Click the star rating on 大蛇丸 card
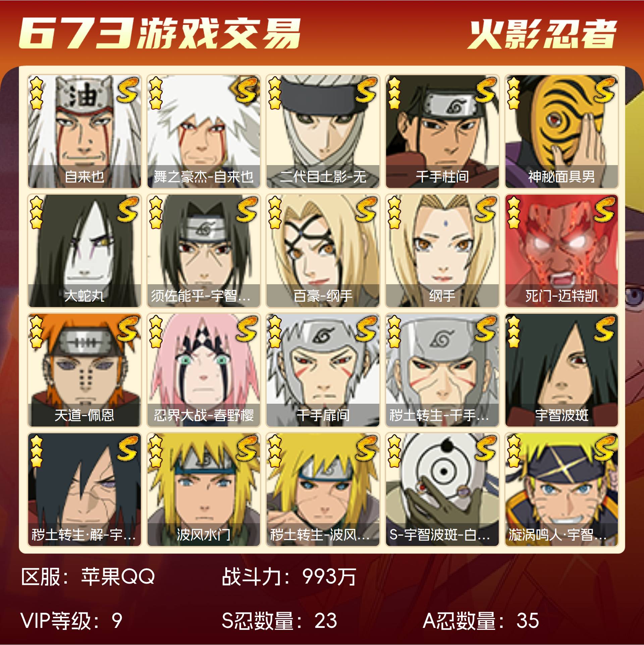Image resolution: width=644 pixels, height=645 pixels. coord(37,213)
